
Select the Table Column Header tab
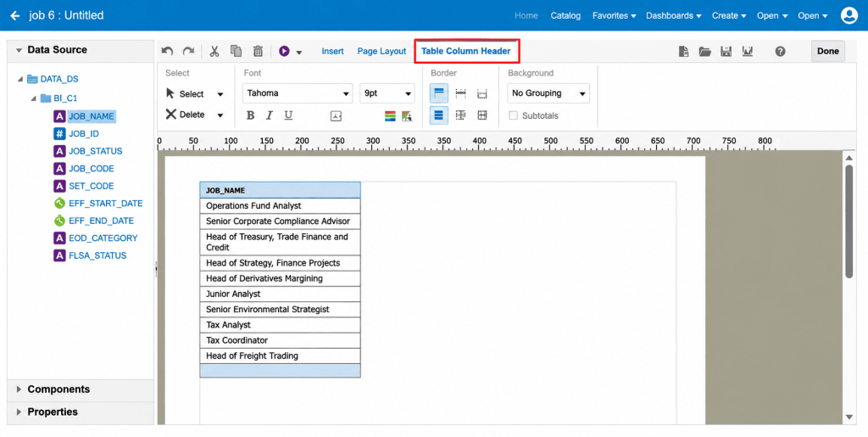click(x=466, y=51)
